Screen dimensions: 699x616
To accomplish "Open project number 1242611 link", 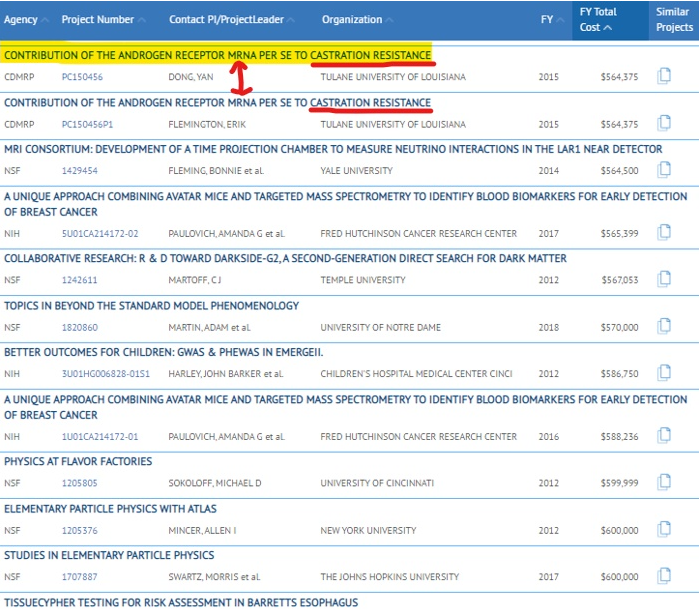I will 79,280.
